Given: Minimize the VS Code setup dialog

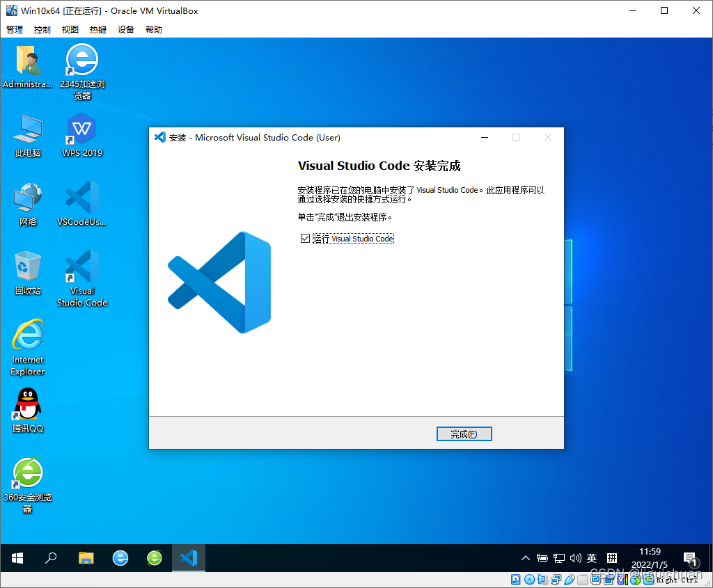Looking at the screenshot, I should click(485, 137).
